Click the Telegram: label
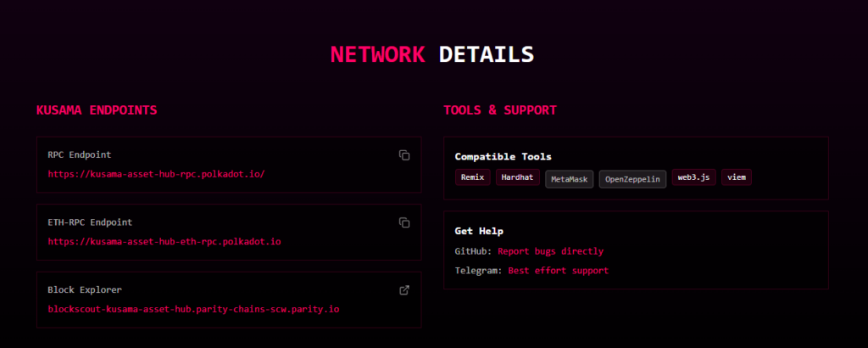 [479, 271]
